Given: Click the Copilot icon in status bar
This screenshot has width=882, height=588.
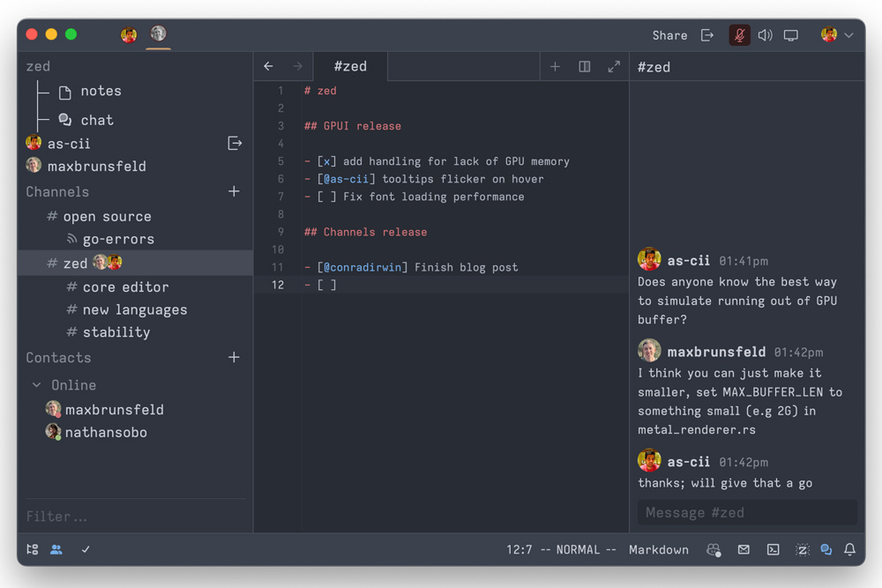Looking at the screenshot, I should click(x=714, y=549).
